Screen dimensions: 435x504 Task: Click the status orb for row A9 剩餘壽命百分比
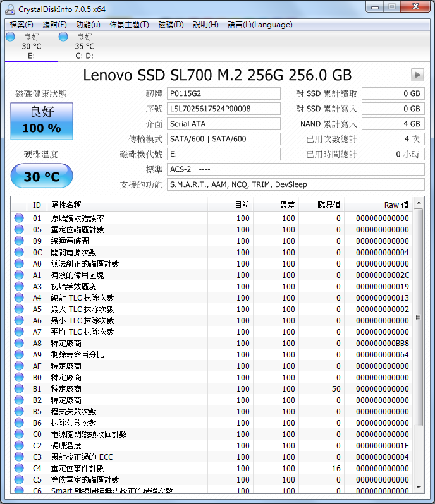[x=19, y=354]
